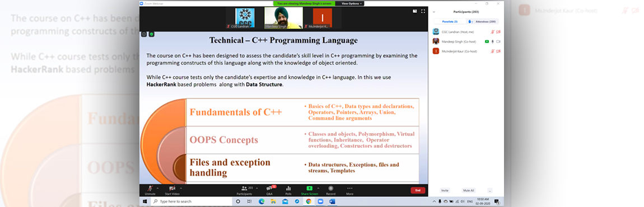
Task: Click the green encryption shield icon
Action: click(152, 34)
